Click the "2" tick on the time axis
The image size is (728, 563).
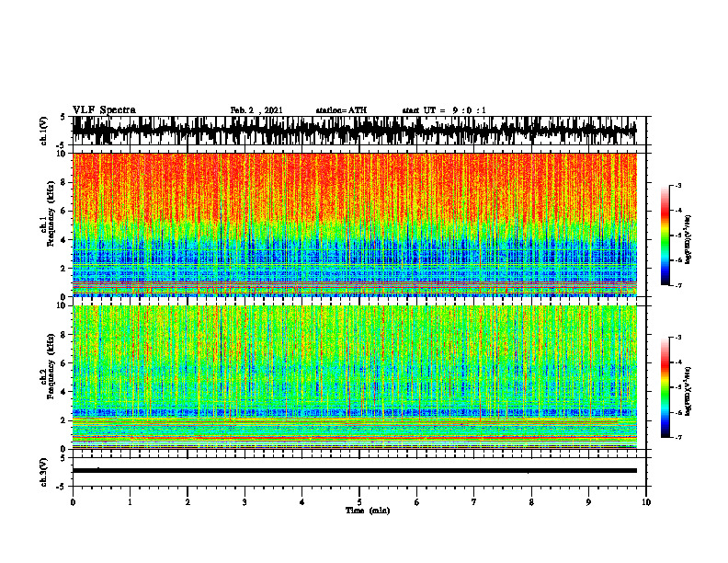point(188,502)
